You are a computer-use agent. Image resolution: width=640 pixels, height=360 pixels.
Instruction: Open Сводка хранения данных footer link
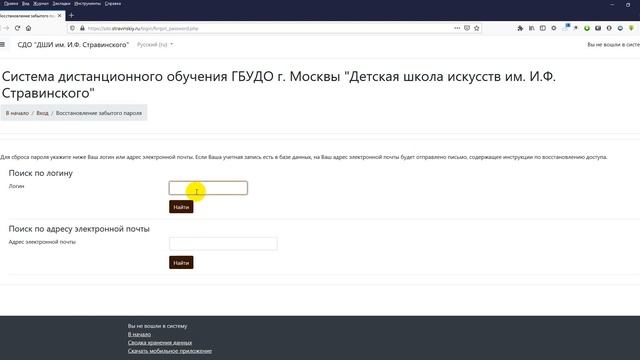click(160, 342)
